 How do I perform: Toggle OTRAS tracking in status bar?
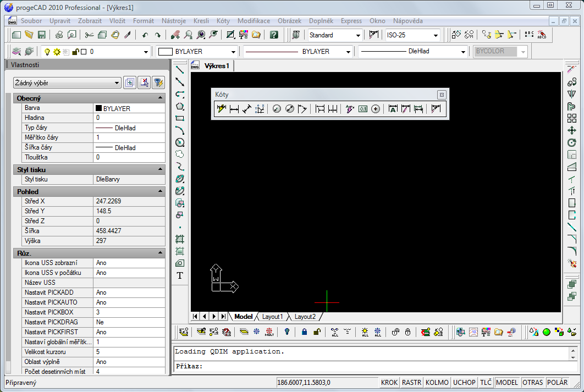click(x=533, y=382)
